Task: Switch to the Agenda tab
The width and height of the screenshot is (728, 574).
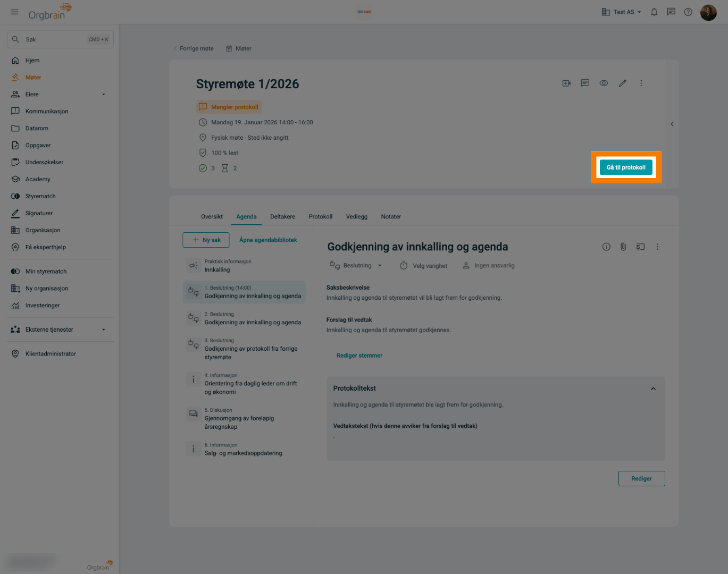Action: coord(246,217)
